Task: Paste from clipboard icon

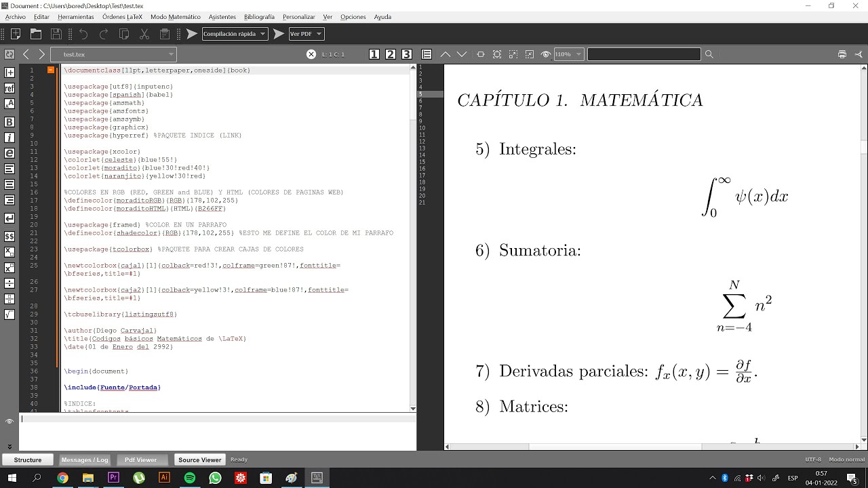Action: [x=165, y=34]
